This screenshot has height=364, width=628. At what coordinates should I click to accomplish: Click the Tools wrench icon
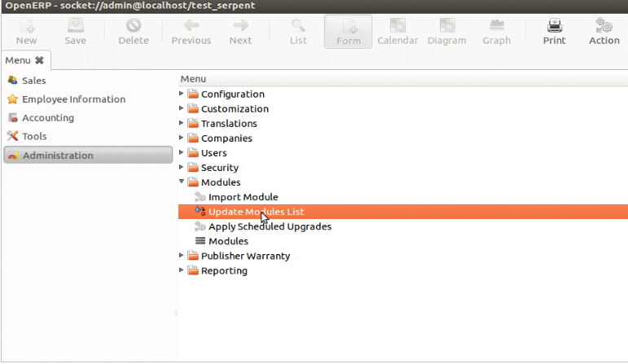[13, 136]
